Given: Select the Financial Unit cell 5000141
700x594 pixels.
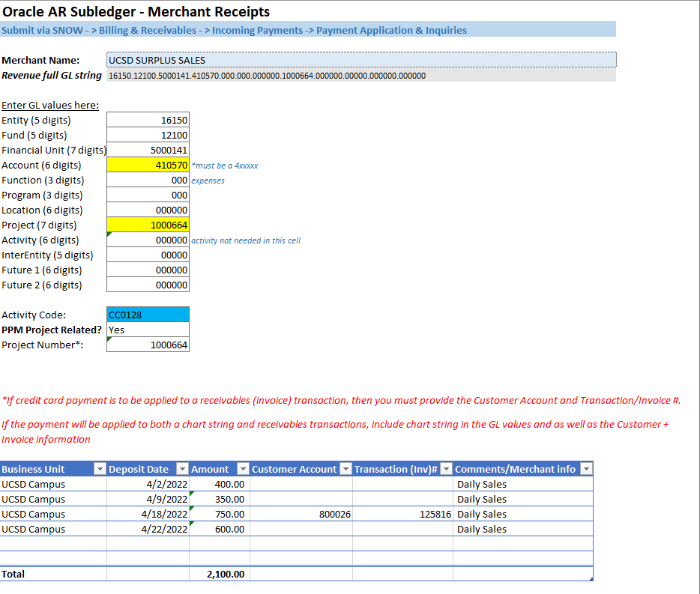Looking at the screenshot, I should [x=148, y=150].
